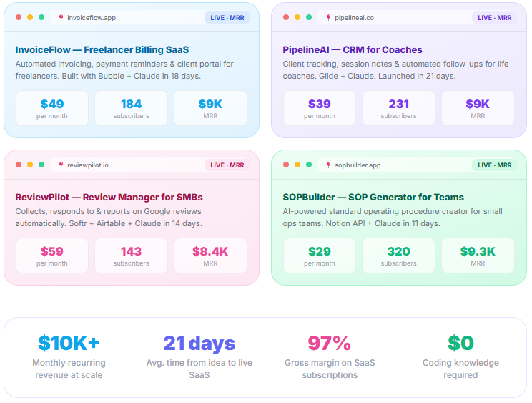Select the reviewpilot.io address bar
This screenshot has width=532, height=403.
[150, 165]
